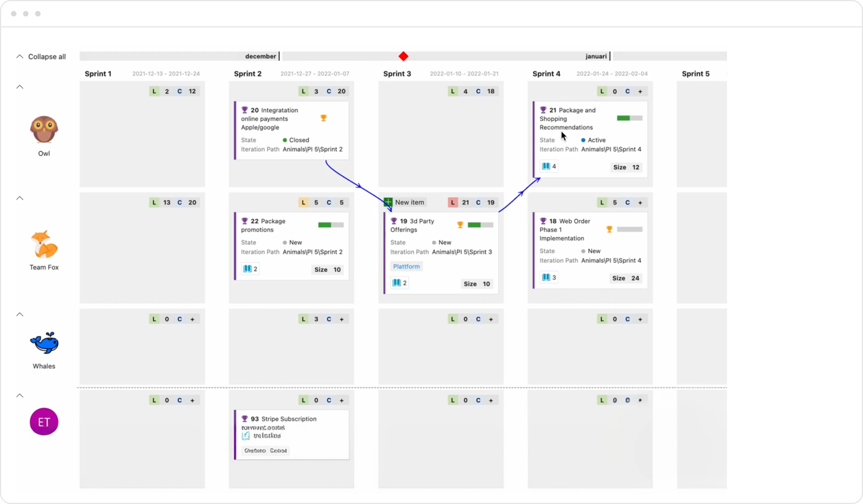Viewport: 863px width, 504px height.
Task: Add capacity with the plus in Owl Sprint 4
Action: [x=640, y=91]
